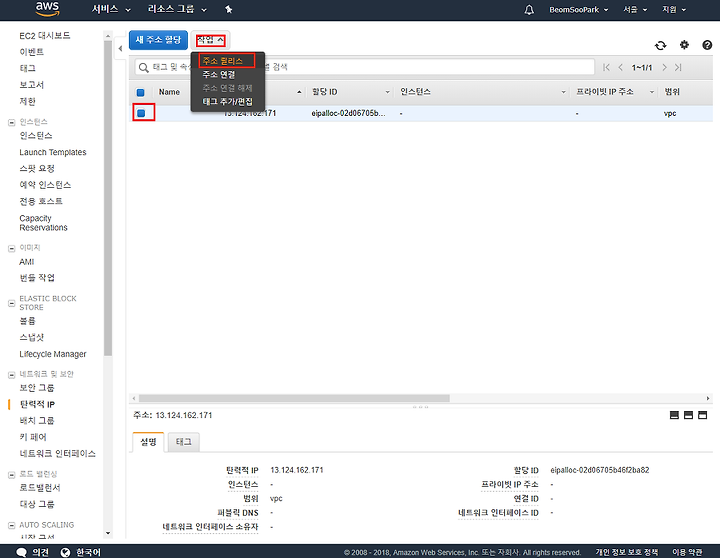Click the 새 주소 할당 button
The height and width of the screenshot is (558, 720).
[x=158, y=40]
